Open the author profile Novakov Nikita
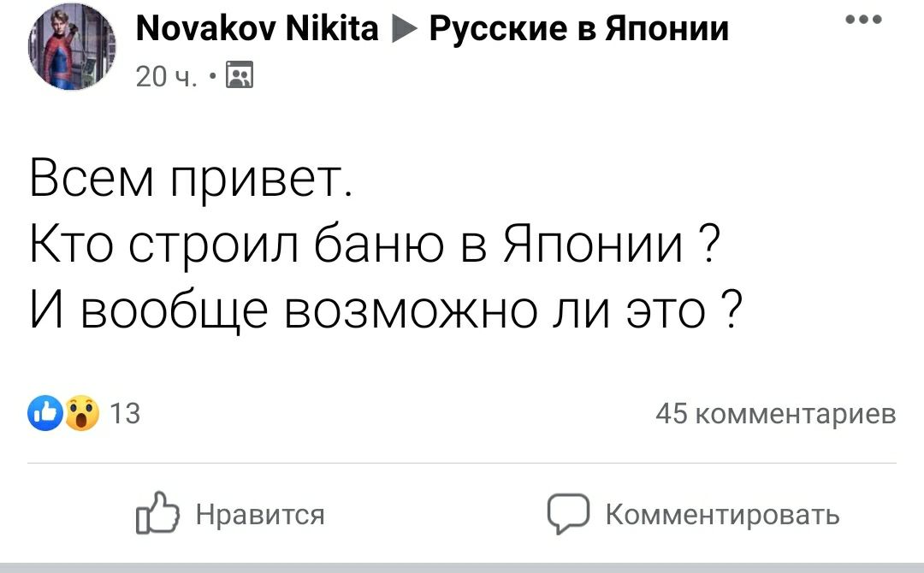Image resolution: width=924 pixels, height=573 pixels. coord(257,30)
